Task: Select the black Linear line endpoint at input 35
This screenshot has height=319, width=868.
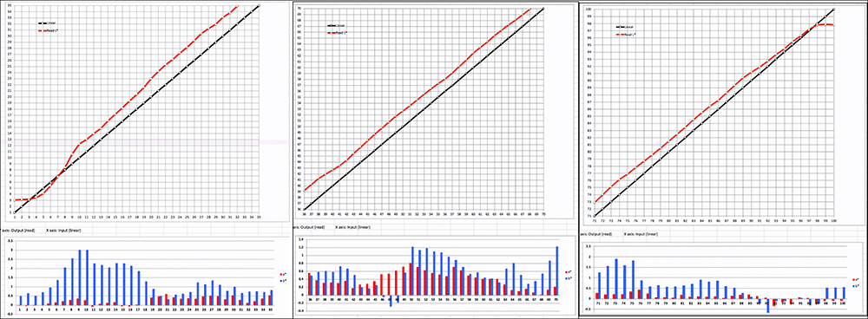Action: [x=259, y=5]
